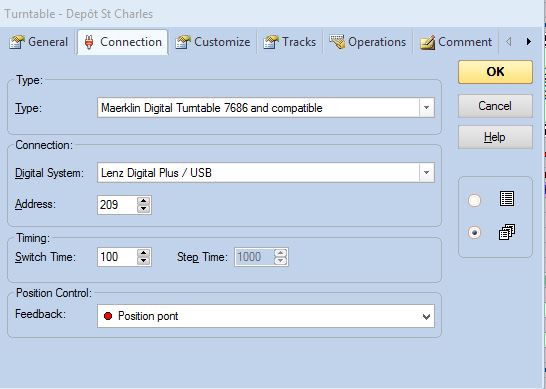Image resolution: width=546 pixels, height=389 pixels.
Task: Click the Switch Time field showing 100
Action: (x=117, y=257)
